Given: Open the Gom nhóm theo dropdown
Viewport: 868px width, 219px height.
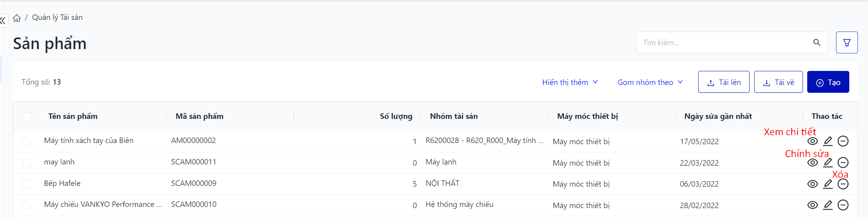Looking at the screenshot, I should pyautogui.click(x=650, y=82).
